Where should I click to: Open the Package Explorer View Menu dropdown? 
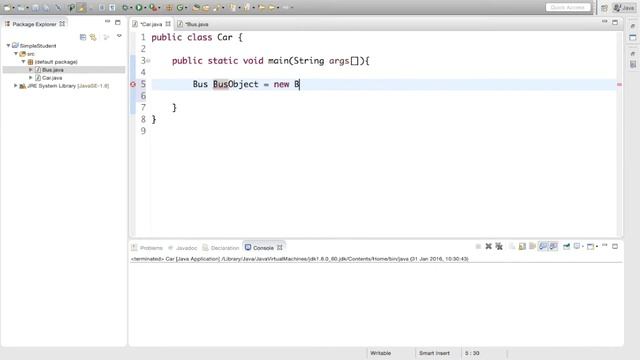click(119, 37)
